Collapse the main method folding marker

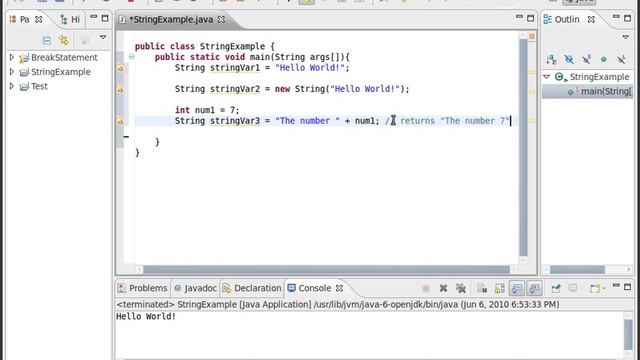click(x=131, y=57)
